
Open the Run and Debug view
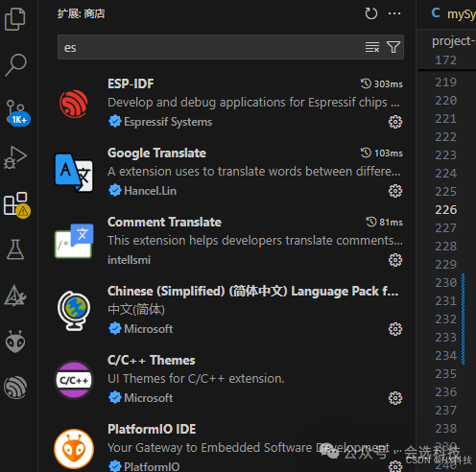(15, 157)
